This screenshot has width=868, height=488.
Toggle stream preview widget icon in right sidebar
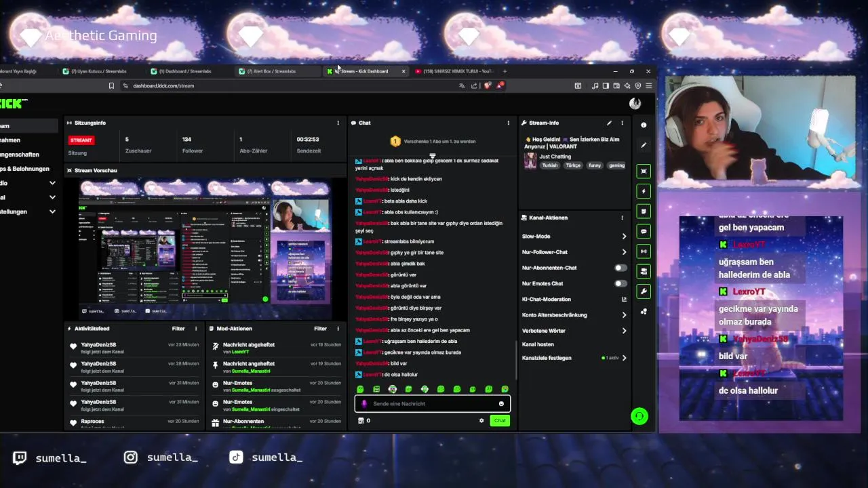(644, 171)
